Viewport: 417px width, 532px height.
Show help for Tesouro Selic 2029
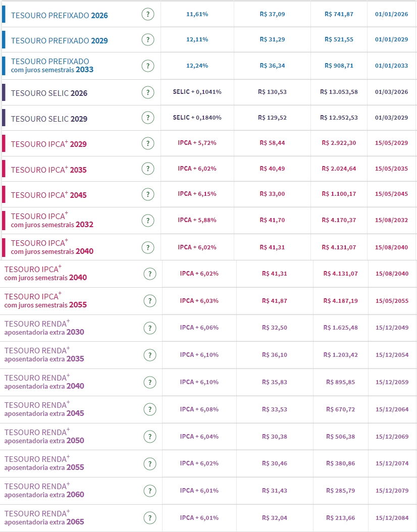(x=147, y=118)
